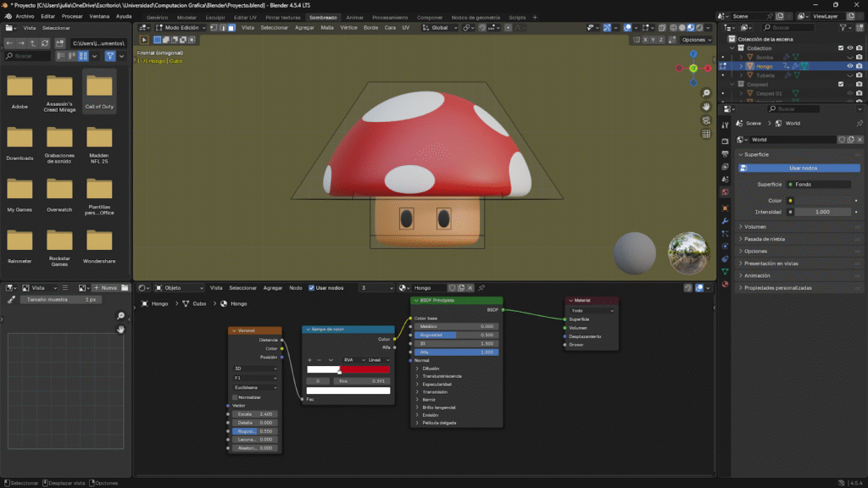The image size is (868, 488).
Task: Click the perspective/orthographic grid icon in the viewport
Action: [x=706, y=134]
